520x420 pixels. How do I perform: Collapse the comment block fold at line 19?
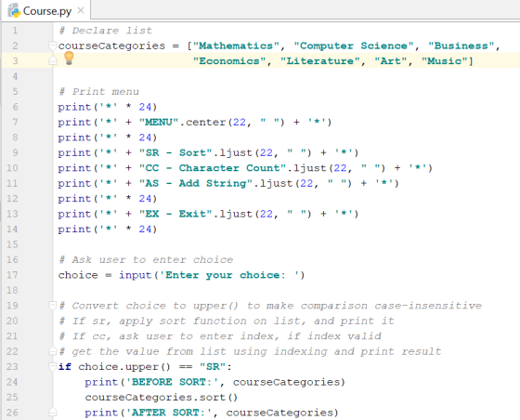(x=52, y=305)
